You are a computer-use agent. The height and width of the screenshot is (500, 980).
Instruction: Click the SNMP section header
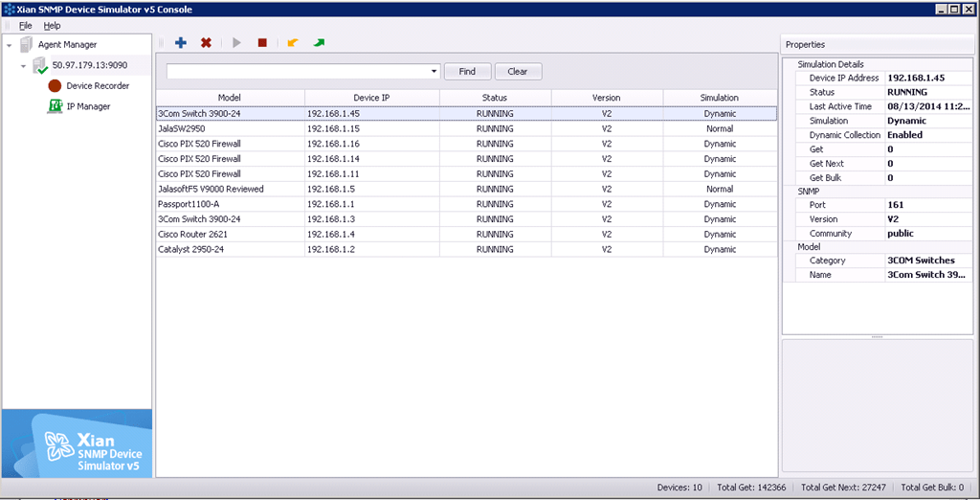point(808,191)
